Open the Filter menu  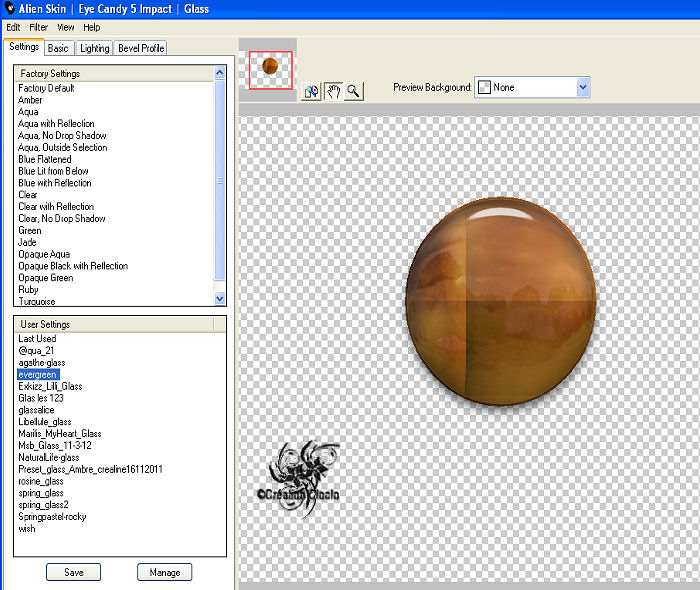(x=38, y=27)
